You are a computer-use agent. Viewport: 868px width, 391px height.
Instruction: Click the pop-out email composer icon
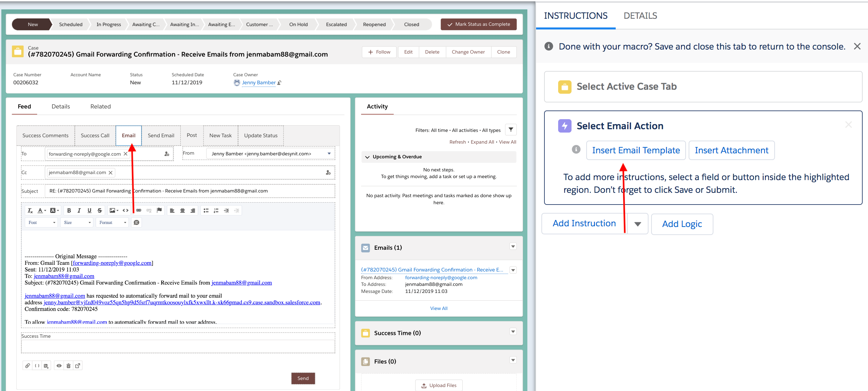78,366
